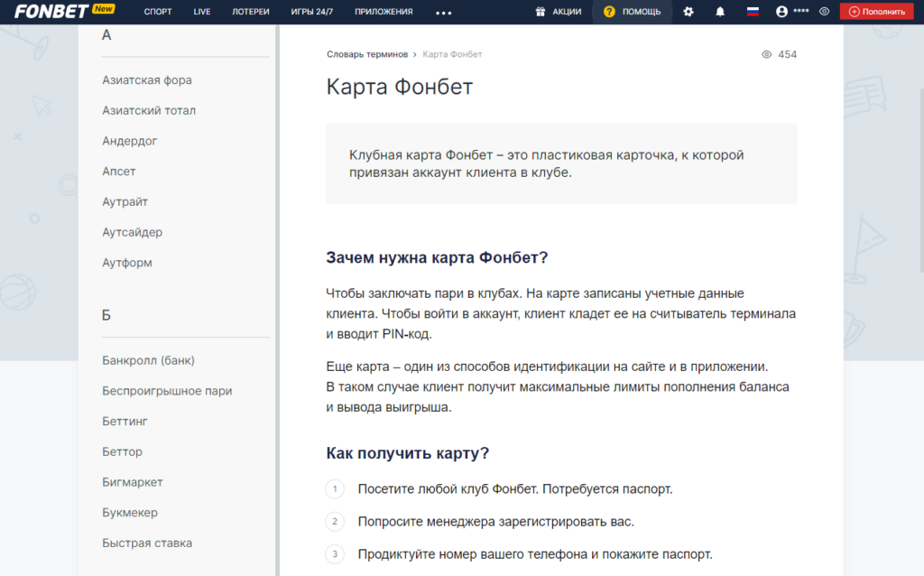Open the ИГРЫ 24/7 menu
This screenshot has width=924, height=576.
coord(311,11)
